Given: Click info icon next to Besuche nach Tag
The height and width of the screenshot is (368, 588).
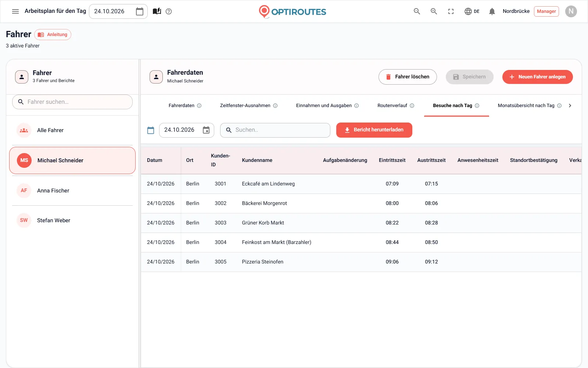Looking at the screenshot, I should (477, 106).
